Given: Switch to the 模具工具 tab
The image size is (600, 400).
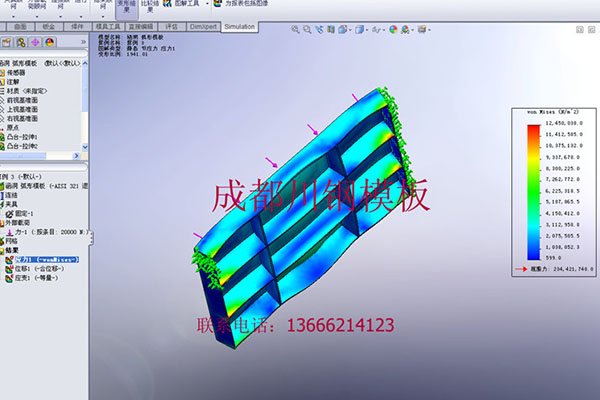Looking at the screenshot, I should click(x=108, y=27).
